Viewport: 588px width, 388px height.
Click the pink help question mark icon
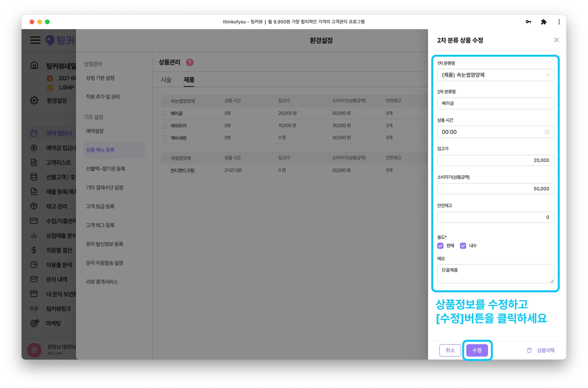190,62
